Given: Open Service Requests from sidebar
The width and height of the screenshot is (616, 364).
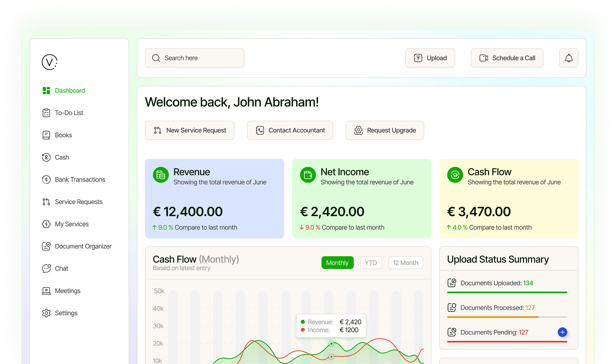Looking at the screenshot, I should pos(73,202).
